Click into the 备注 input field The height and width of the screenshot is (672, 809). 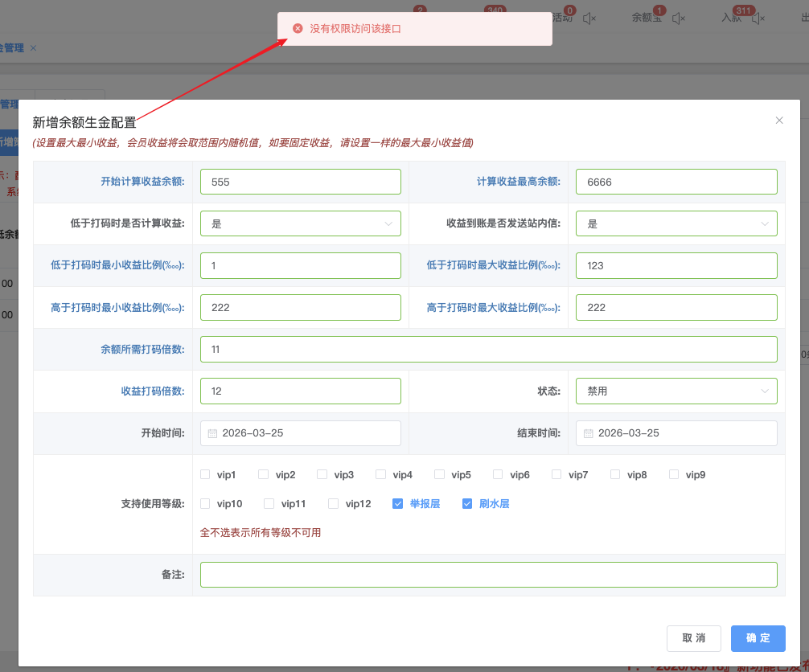point(488,575)
